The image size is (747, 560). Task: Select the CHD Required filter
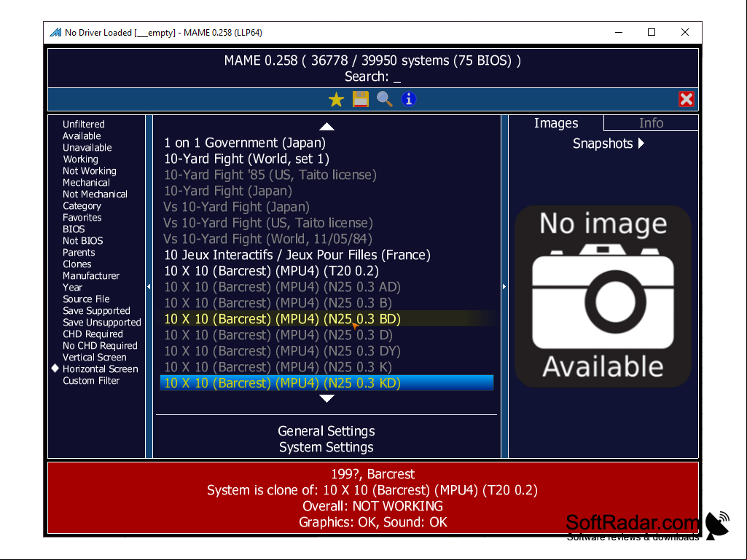93,334
